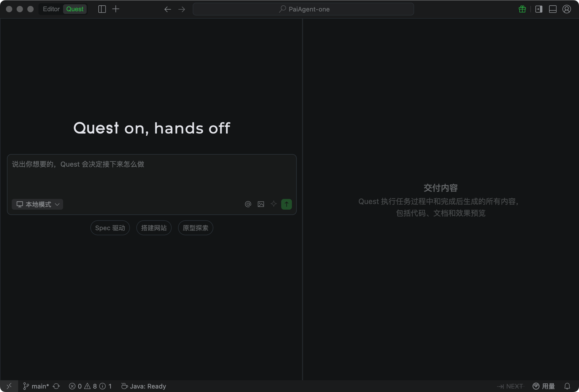
Task: Click the 搭建网站 suggestion chip
Action: click(154, 228)
